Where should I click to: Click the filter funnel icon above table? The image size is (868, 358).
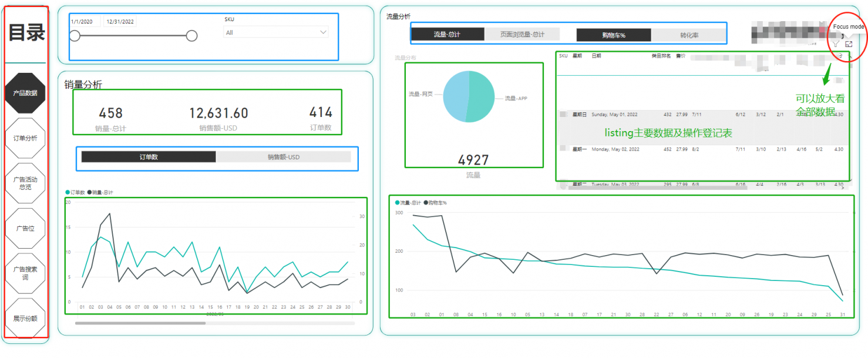(x=836, y=44)
